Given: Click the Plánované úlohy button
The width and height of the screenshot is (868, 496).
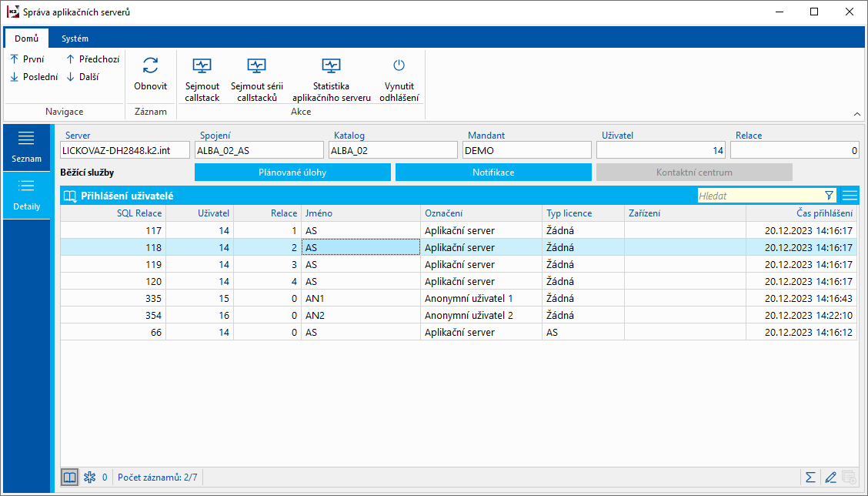Looking at the screenshot, I should point(292,173).
